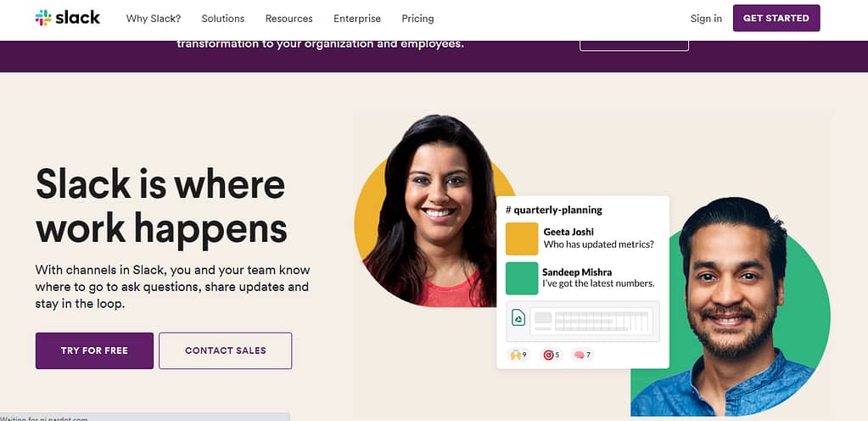868x421 pixels.
Task: Click the brain emoji reaction
Action: click(x=582, y=355)
